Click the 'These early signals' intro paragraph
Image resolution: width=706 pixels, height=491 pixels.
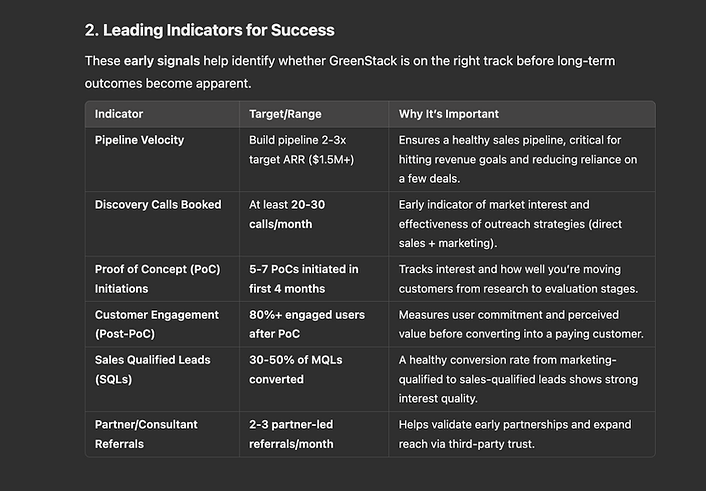point(350,72)
